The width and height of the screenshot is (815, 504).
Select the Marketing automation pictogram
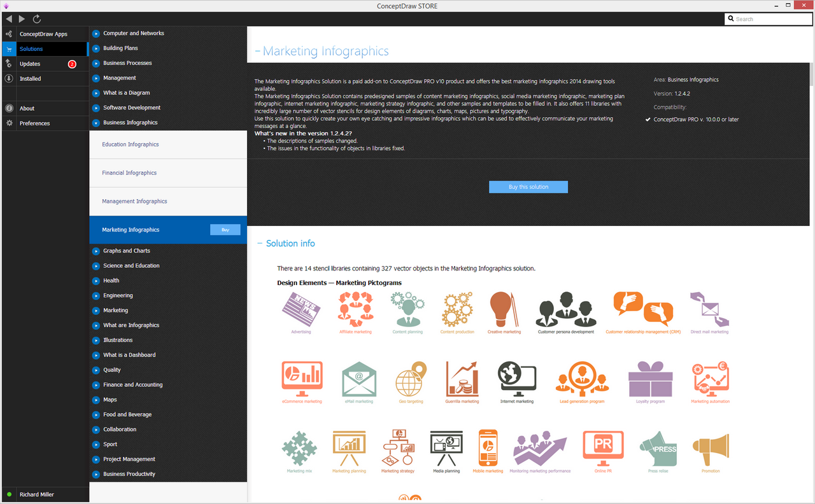tap(711, 379)
